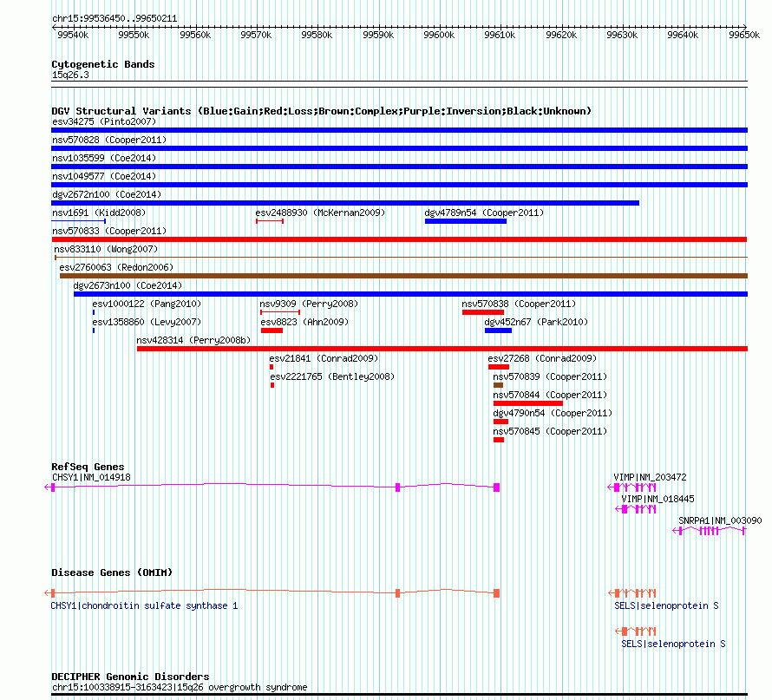
Task: Click the esv1000122 (Pang2010) label
Action: point(147,304)
